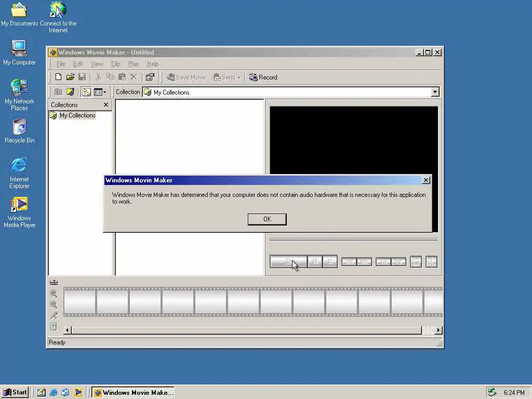
Task: Click the Set Audio Levels icon
Action: click(x=54, y=326)
